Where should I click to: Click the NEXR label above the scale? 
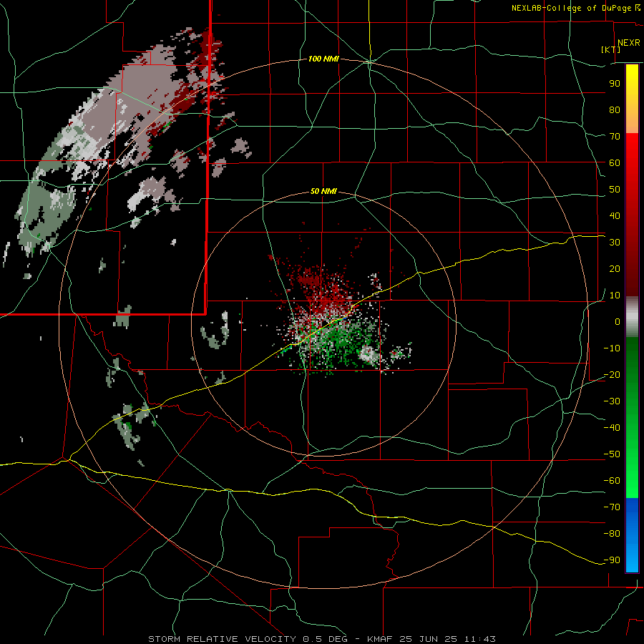click(x=629, y=43)
